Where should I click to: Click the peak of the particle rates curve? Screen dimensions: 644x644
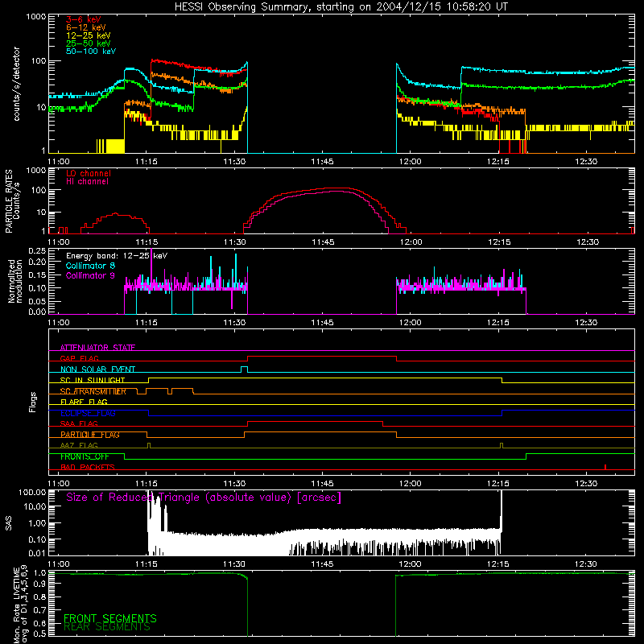pyautogui.click(x=336, y=188)
